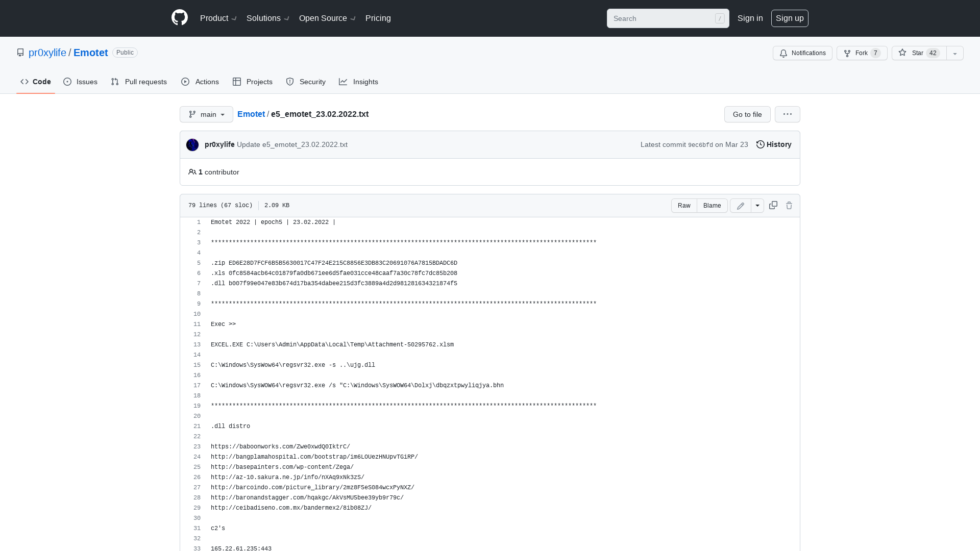Open the star lists dropdown arrow
The image size is (980, 551).
click(955, 53)
